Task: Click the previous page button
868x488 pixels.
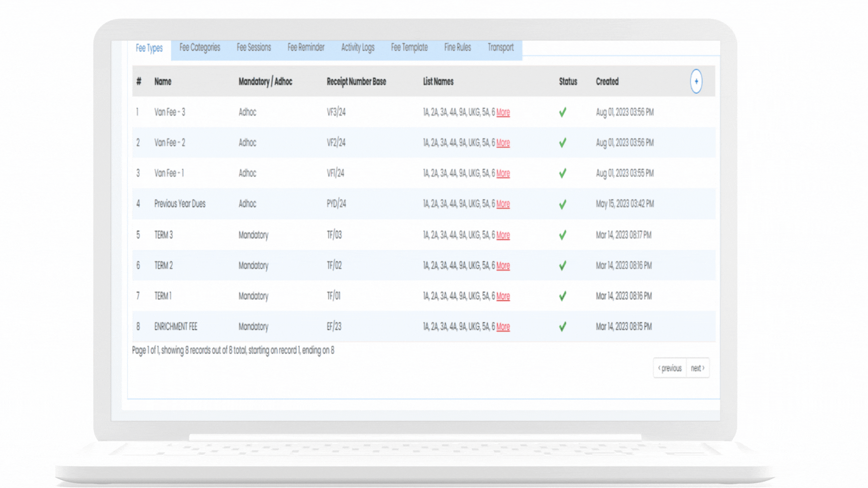Action: click(670, 368)
